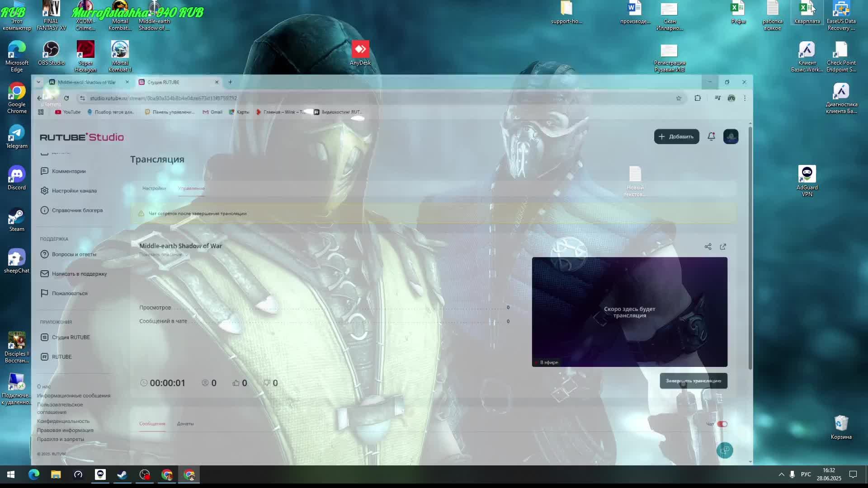Open the Сообщения tab
Screen dimensions: 868x488
click(152, 424)
